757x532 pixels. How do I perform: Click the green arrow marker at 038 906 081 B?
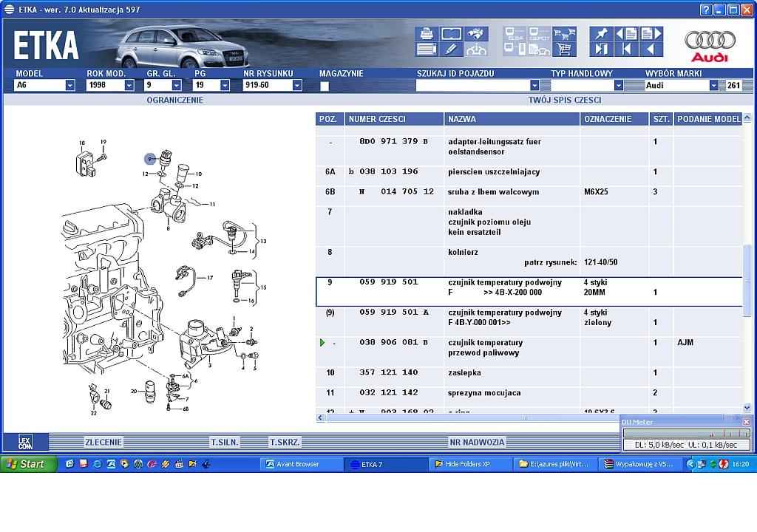click(322, 343)
